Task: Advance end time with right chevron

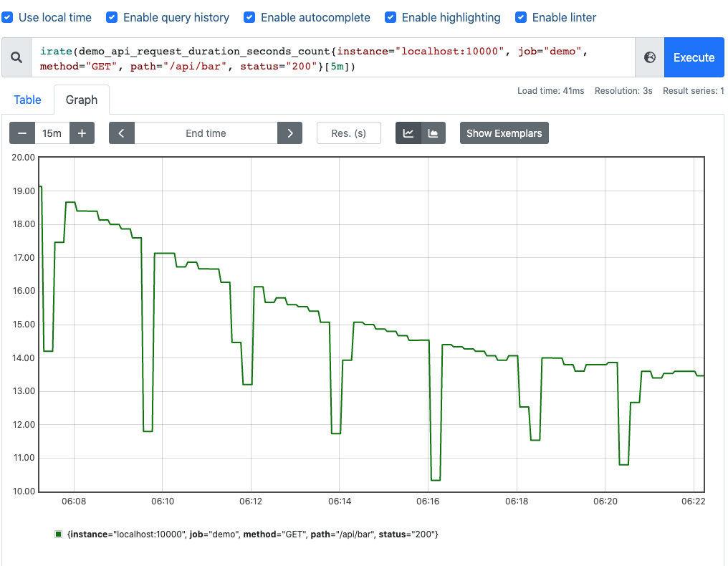Action: pyautogui.click(x=289, y=133)
